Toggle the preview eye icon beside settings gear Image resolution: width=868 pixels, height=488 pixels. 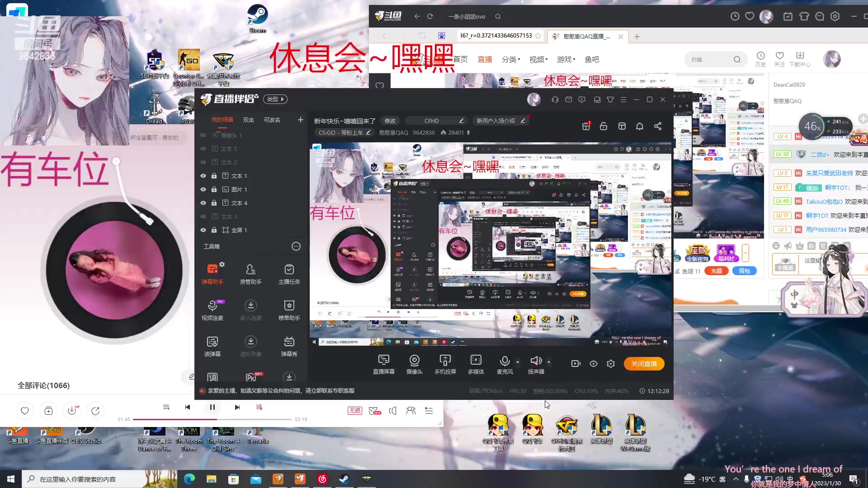coord(594,364)
